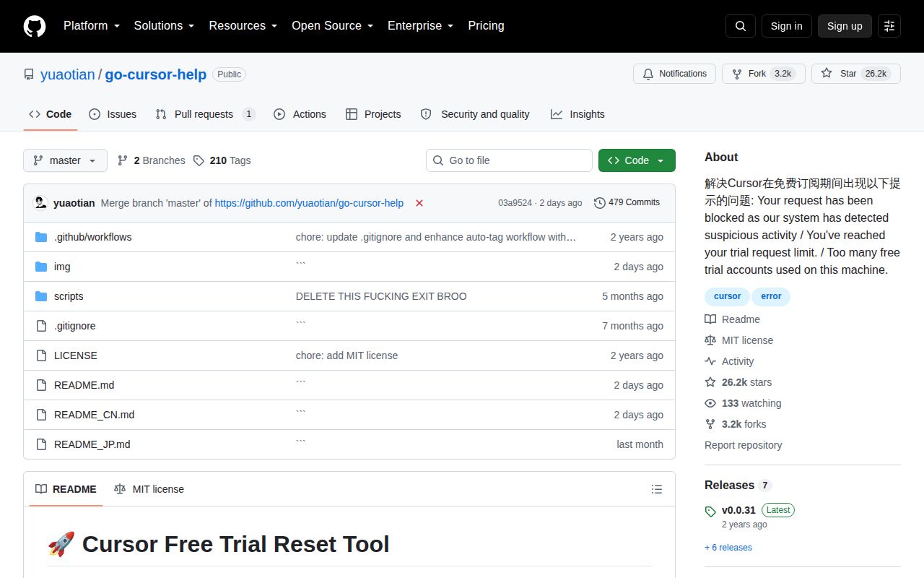Viewport: 924px width, 578px height.
Task: Click the fork icon beside 3.2k forks
Action: [x=710, y=424]
